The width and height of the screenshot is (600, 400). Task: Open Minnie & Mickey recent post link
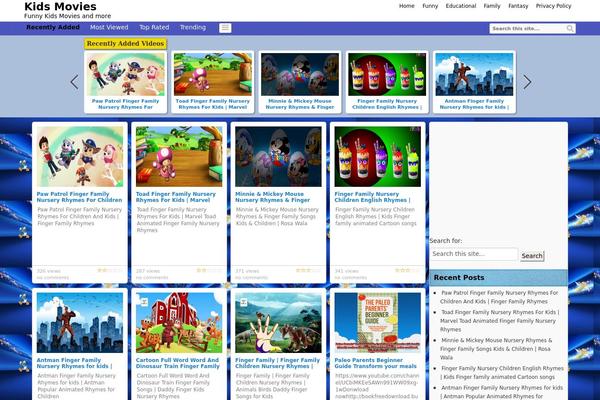(x=496, y=349)
